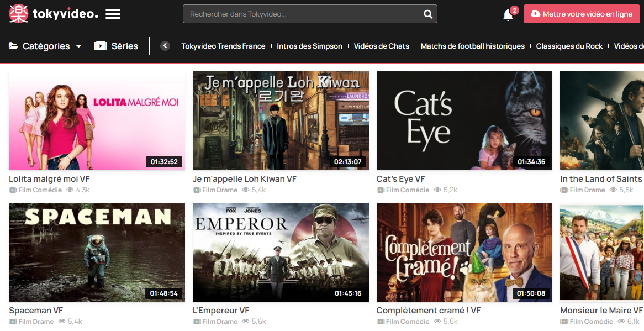
Task: Click duration badge 01:48:54
Action: coord(163,293)
